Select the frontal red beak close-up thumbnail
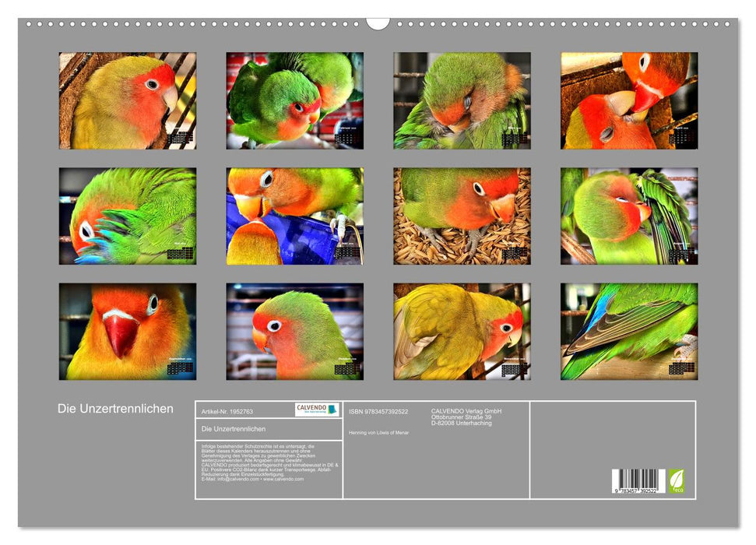Image resolution: width=756 pixels, height=545 pixels. click(x=128, y=332)
